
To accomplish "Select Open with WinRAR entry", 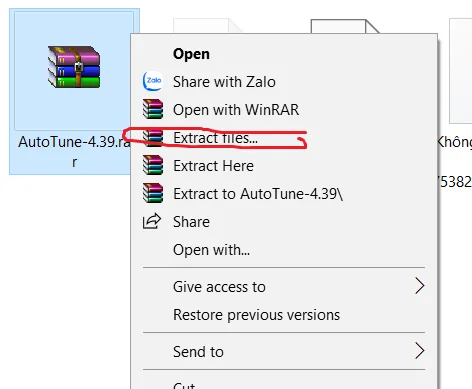I will 236,110.
